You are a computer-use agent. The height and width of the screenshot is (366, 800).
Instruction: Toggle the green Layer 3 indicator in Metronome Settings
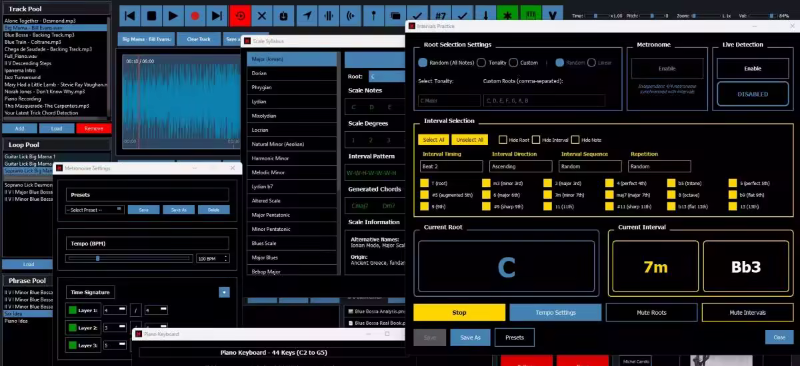click(72, 346)
